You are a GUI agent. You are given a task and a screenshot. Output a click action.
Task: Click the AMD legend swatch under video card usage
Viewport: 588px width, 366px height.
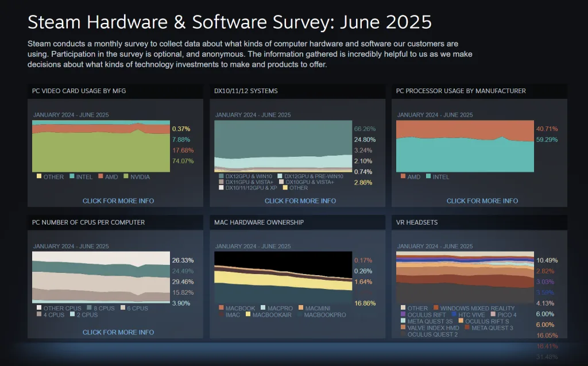(x=100, y=177)
